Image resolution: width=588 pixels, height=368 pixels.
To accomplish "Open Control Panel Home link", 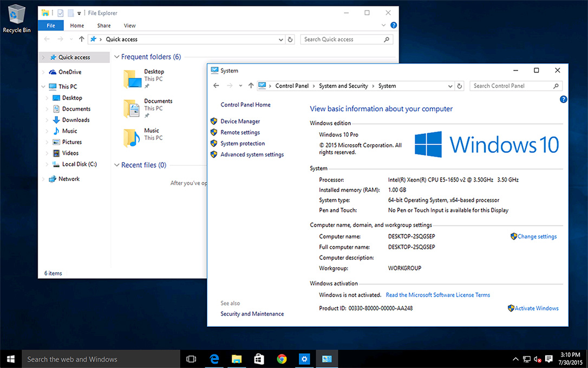I will [245, 105].
